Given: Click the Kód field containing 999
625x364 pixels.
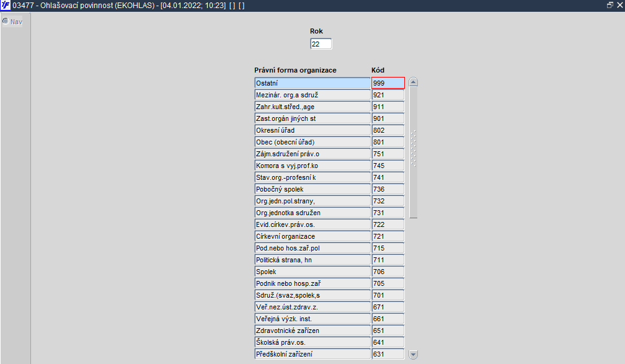Looking at the screenshot, I should coord(388,82).
